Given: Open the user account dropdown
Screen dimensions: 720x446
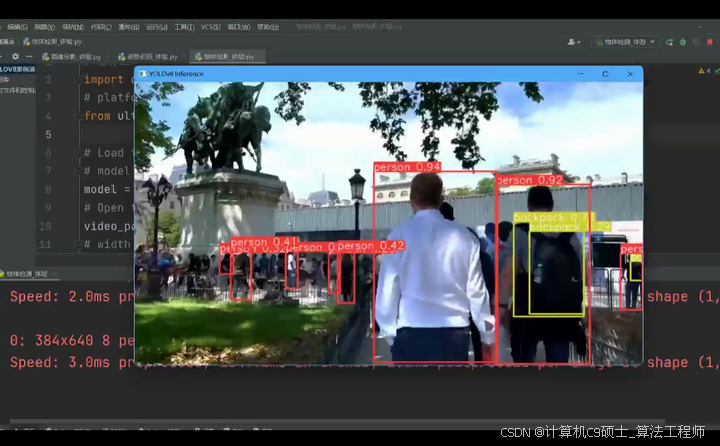Looking at the screenshot, I should 574,42.
